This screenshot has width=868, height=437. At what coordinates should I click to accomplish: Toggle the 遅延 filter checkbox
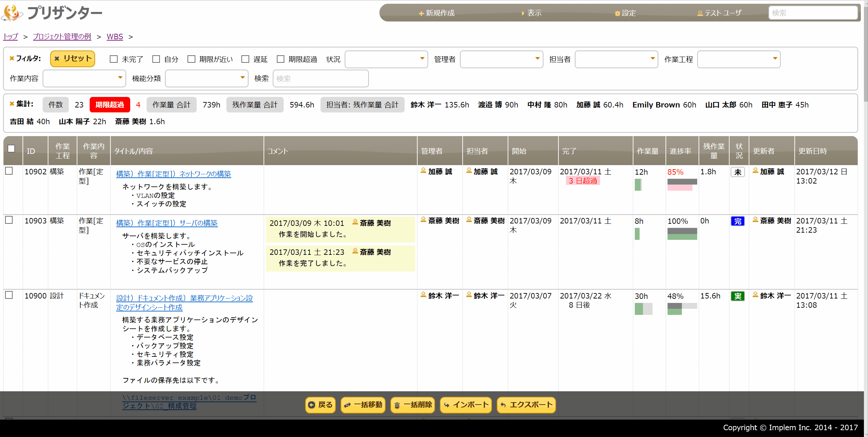245,59
